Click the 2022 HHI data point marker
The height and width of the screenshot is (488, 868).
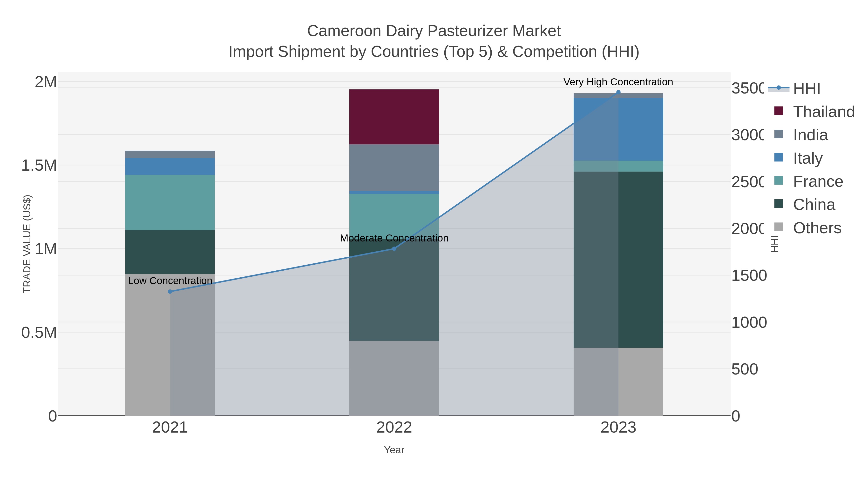pos(394,249)
